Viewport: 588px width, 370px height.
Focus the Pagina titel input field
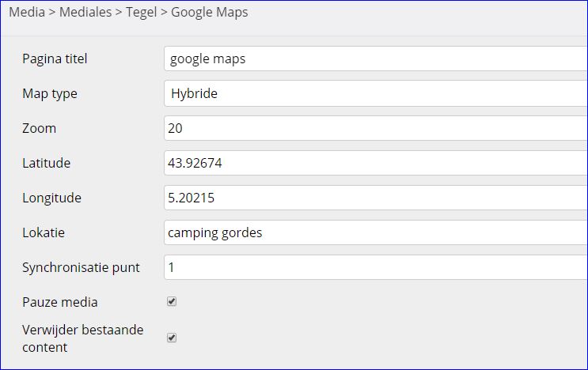tap(376, 59)
